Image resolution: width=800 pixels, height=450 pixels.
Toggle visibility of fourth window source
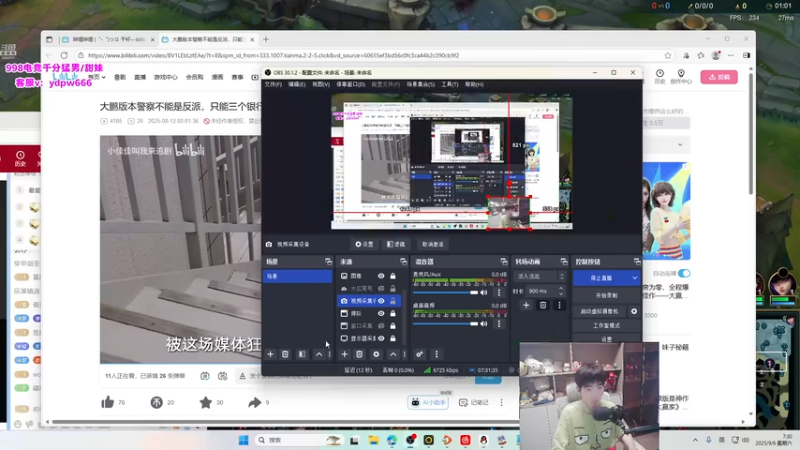[x=381, y=313]
